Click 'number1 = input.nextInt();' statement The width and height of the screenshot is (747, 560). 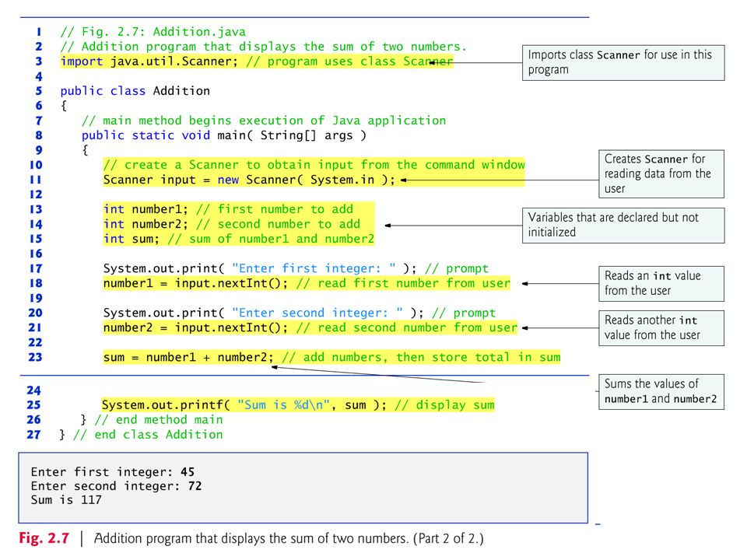196,283
